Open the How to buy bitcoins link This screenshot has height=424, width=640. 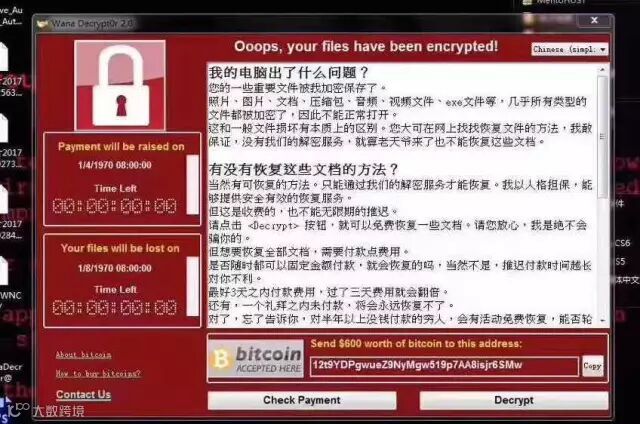98,373
